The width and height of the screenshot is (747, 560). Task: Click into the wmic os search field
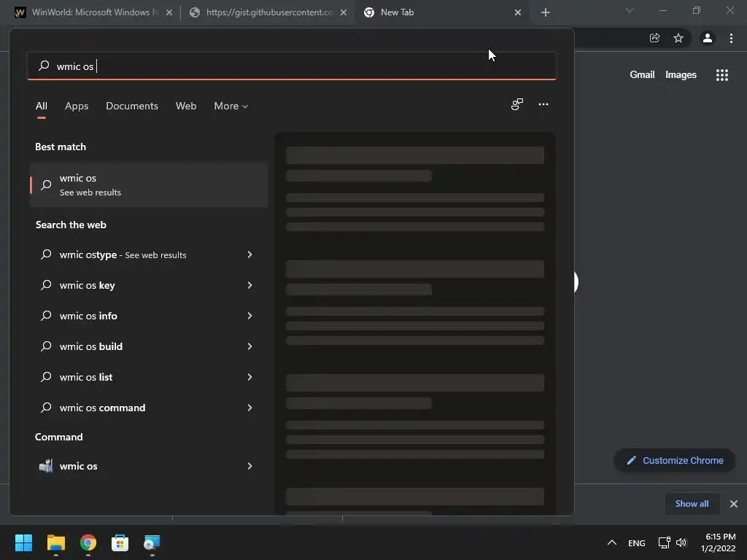click(x=292, y=66)
